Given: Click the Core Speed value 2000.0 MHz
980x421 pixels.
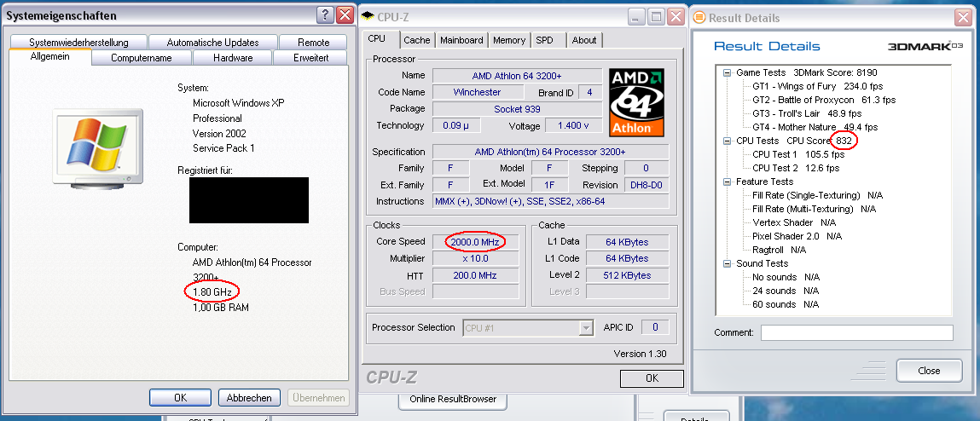Looking at the screenshot, I should tap(476, 242).
